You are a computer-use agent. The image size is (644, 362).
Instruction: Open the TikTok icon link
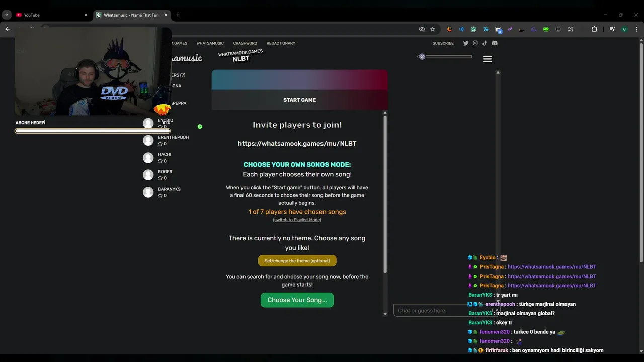coord(485,43)
